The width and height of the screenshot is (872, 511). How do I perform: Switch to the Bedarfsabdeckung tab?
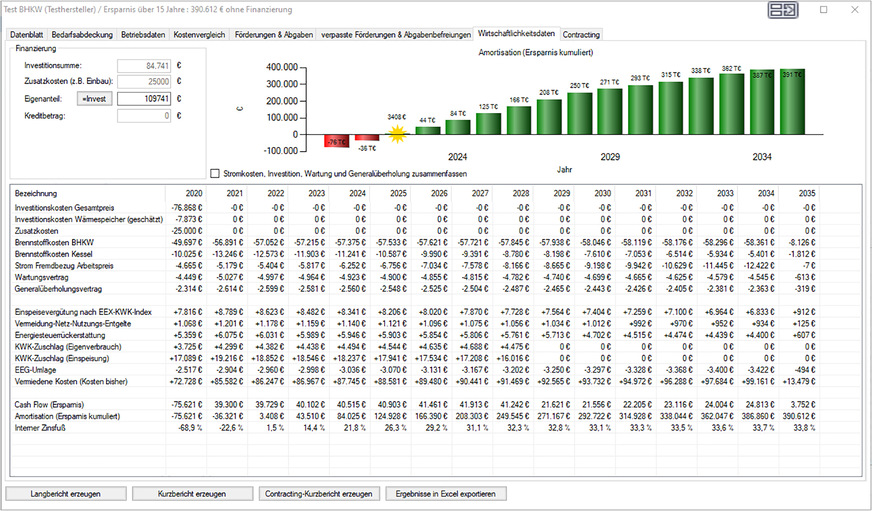point(83,35)
